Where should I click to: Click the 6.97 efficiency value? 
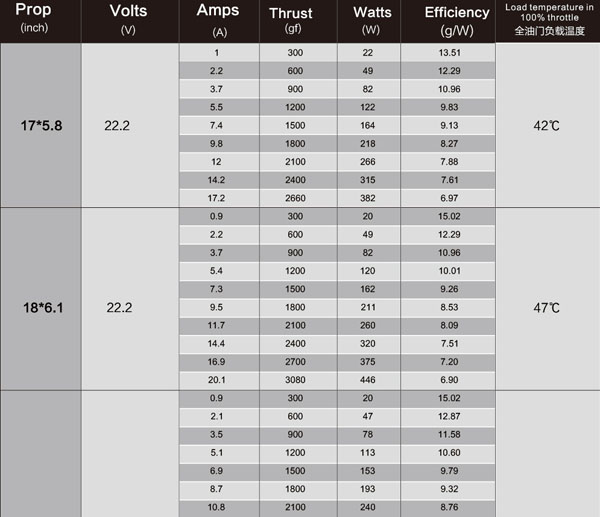click(x=450, y=198)
